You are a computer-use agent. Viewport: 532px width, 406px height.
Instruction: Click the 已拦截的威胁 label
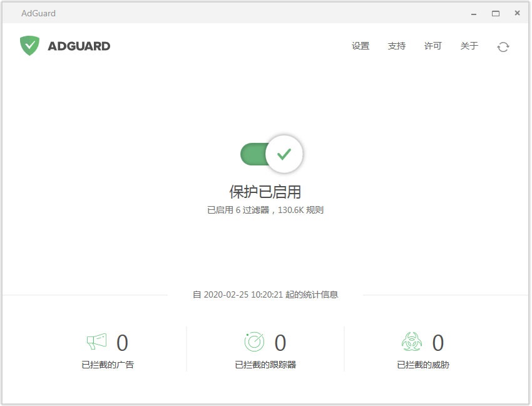coord(423,365)
